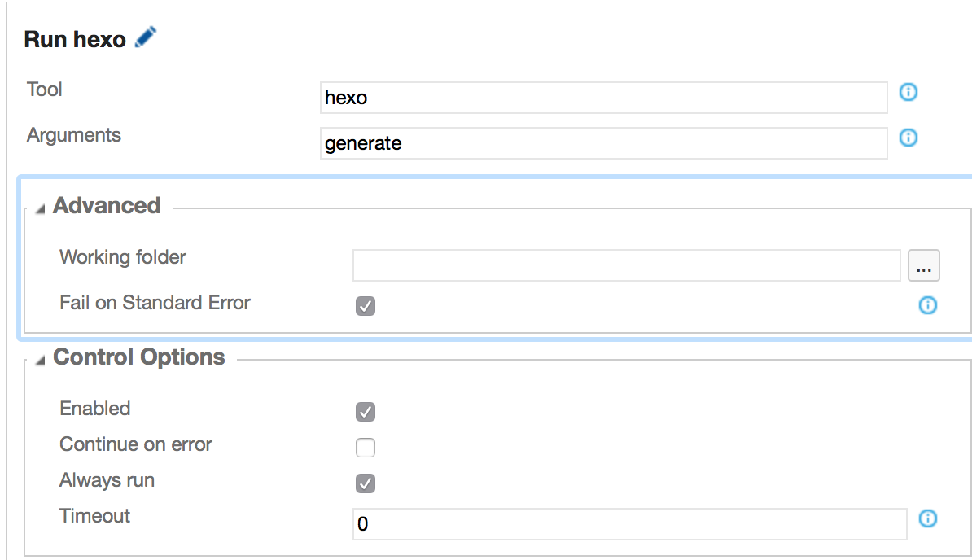This screenshot has height=560, width=972.
Task: Show info for the Timeout setting
Action: point(927,518)
